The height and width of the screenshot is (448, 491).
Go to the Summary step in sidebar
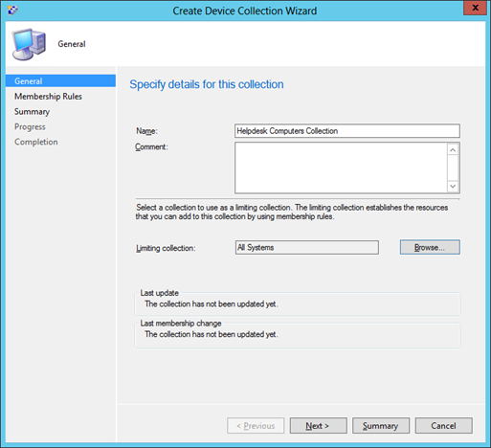tap(32, 112)
